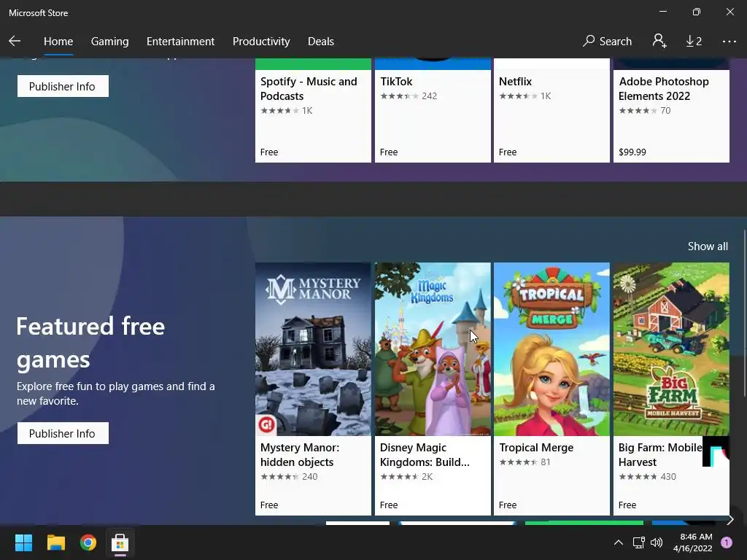Click Publisher Info under Featured free games
The width and height of the screenshot is (747, 560).
tap(63, 433)
